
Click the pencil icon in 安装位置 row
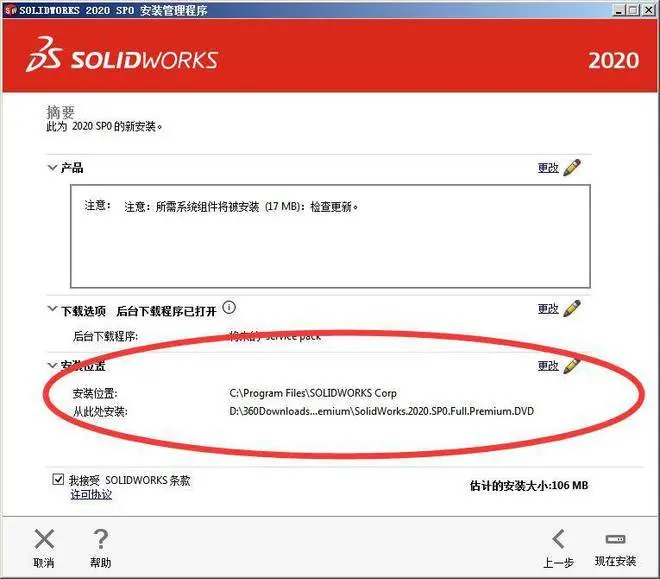pyautogui.click(x=572, y=365)
